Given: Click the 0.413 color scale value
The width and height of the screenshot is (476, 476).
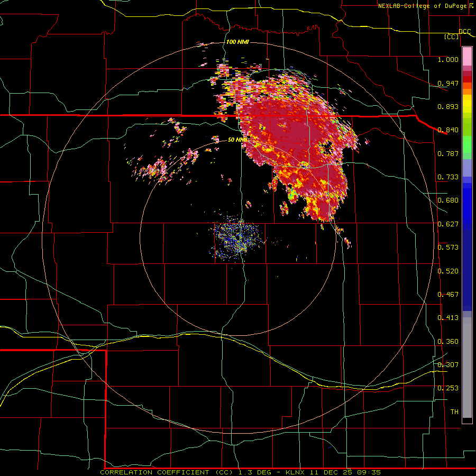Looking at the screenshot, I should pyautogui.click(x=448, y=318).
